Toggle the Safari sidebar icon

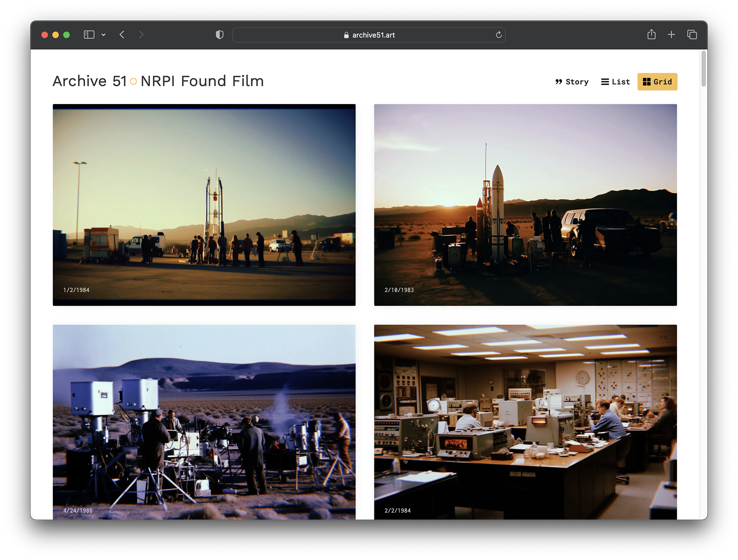89,35
